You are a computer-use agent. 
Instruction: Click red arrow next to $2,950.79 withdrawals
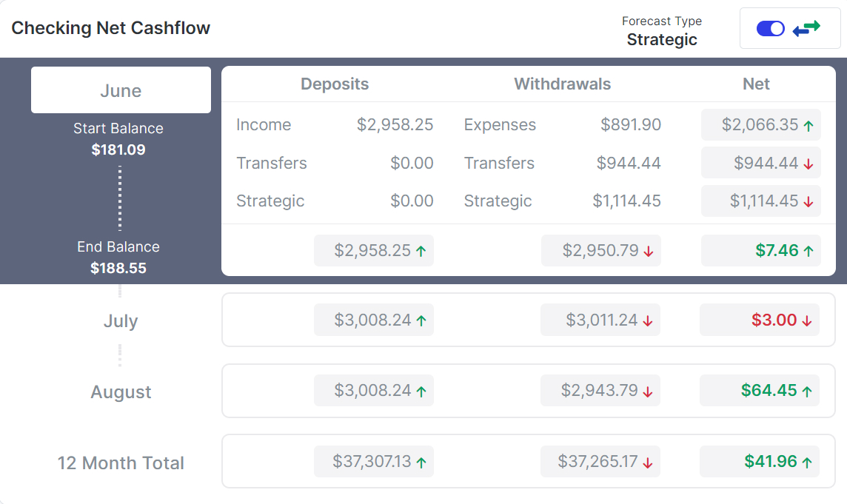[x=649, y=252]
